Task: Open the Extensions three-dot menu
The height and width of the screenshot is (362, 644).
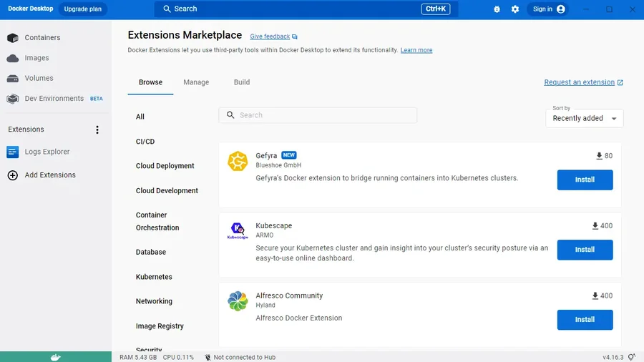Action: pyautogui.click(x=97, y=129)
